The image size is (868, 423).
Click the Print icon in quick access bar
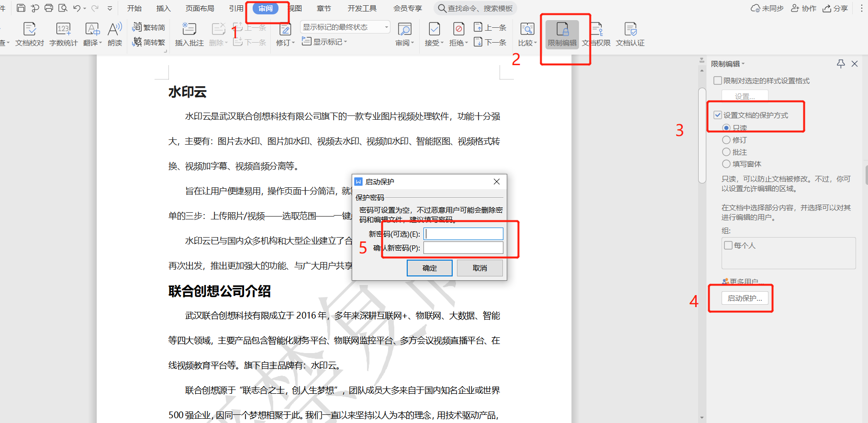point(49,8)
